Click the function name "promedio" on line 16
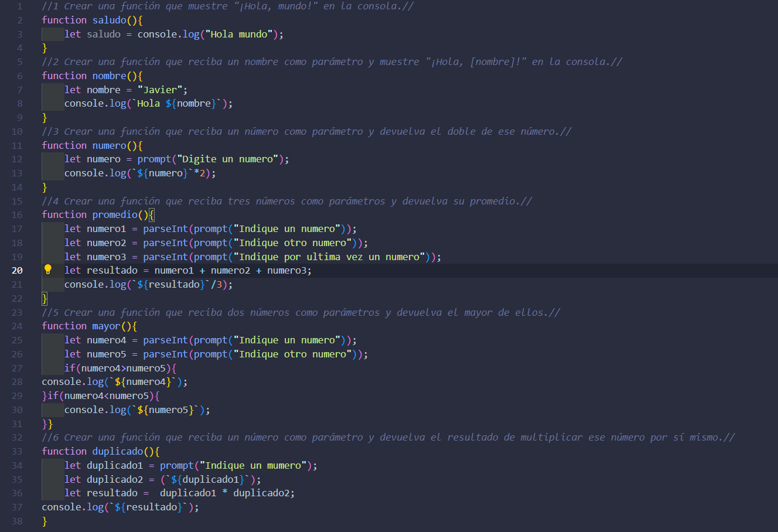778x532 pixels. [115, 214]
